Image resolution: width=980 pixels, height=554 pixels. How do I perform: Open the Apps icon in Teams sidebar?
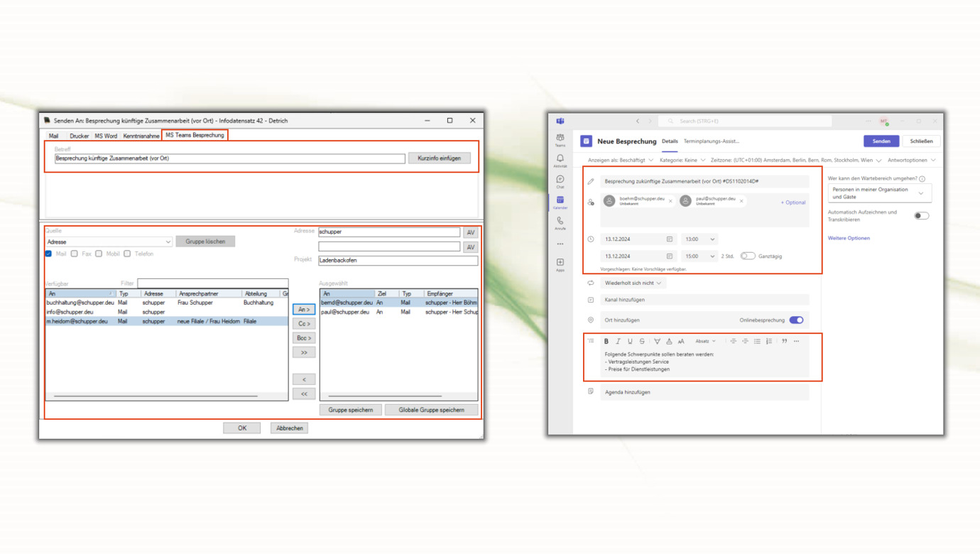pos(560,264)
